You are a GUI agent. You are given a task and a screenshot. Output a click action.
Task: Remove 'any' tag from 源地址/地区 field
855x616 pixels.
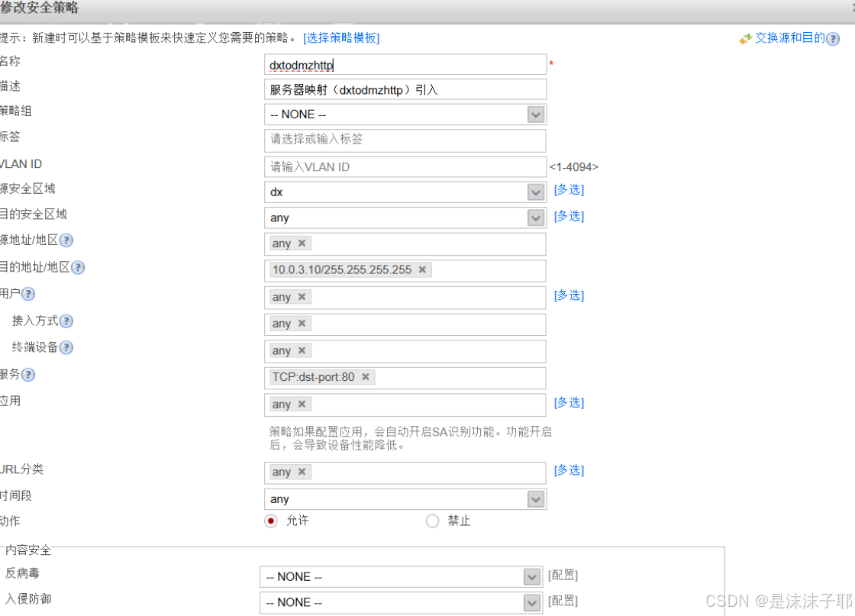tap(302, 243)
